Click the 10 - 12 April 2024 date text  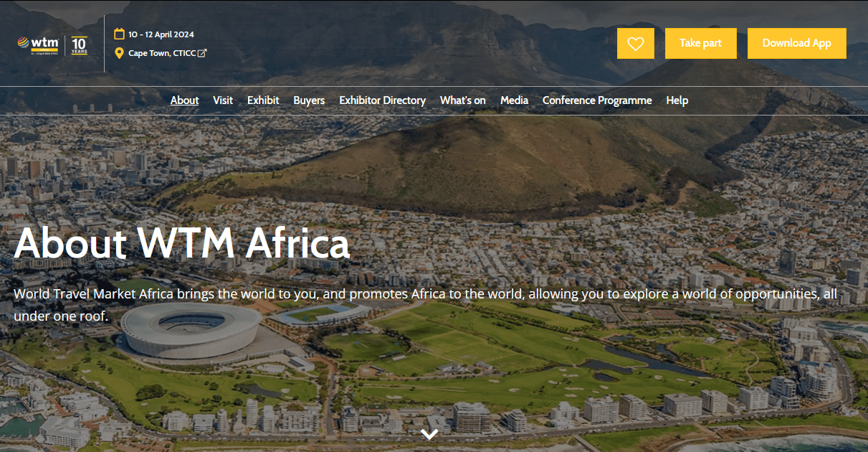tap(161, 34)
